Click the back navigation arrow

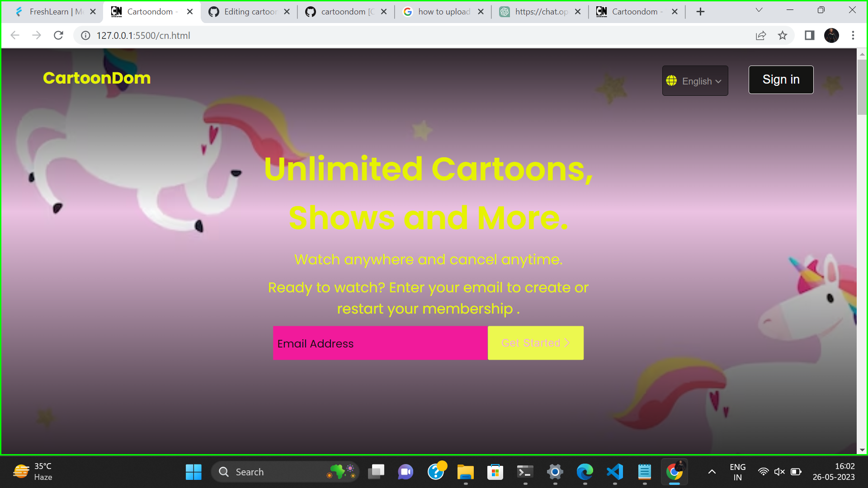(x=15, y=35)
